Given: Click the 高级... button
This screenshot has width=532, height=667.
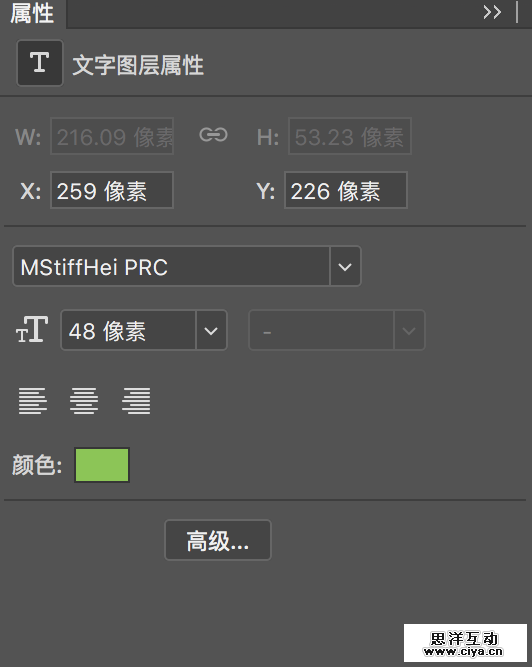Looking at the screenshot, I should point(218,540).
